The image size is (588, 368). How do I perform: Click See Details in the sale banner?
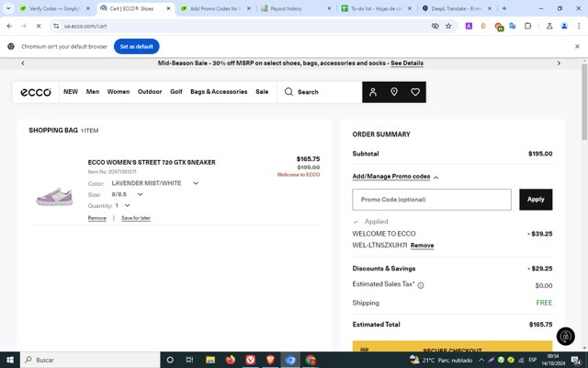coord(407,63)
